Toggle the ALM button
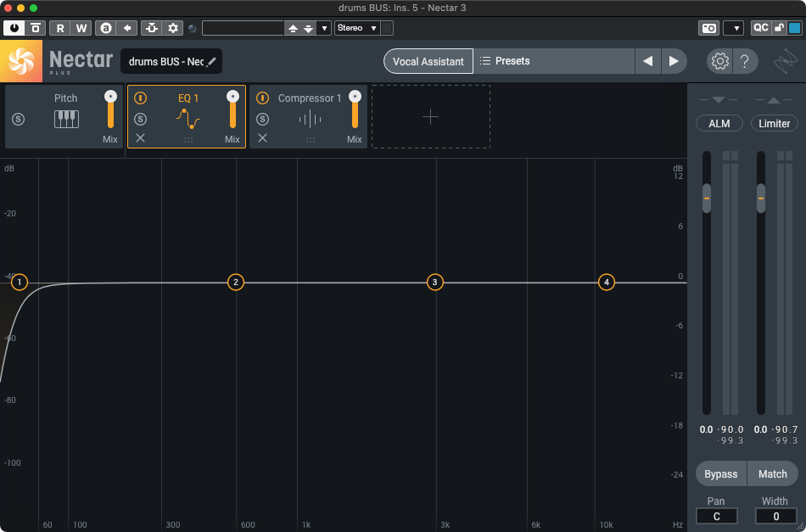 [x=719, y=123]
